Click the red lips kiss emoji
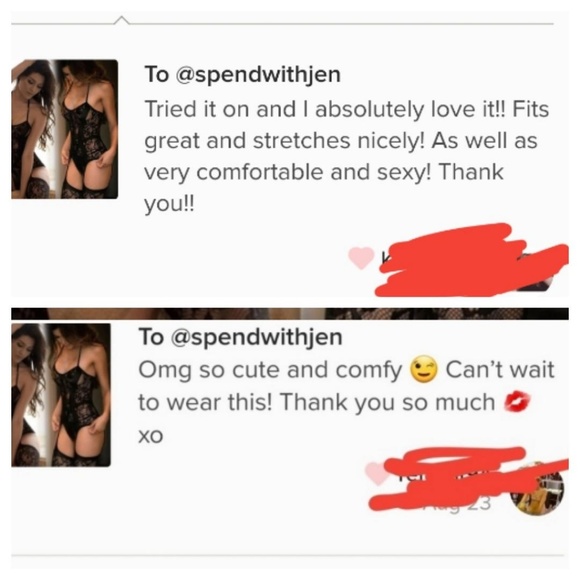 pyautogui.click(x=517, y=402)
